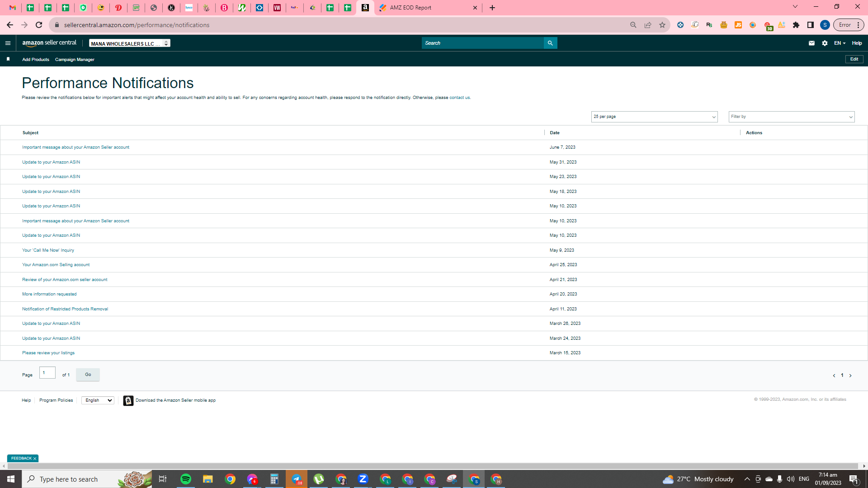Open More information requested notification
The image size is (868, 488).
point(49,294)
